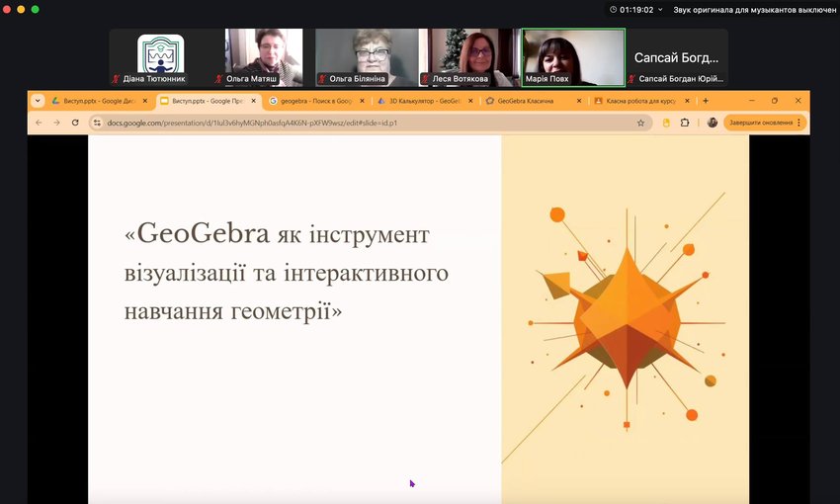Close the active Google Презентації tab
Screen dimensions: 840x504
(x=253, y=101)
